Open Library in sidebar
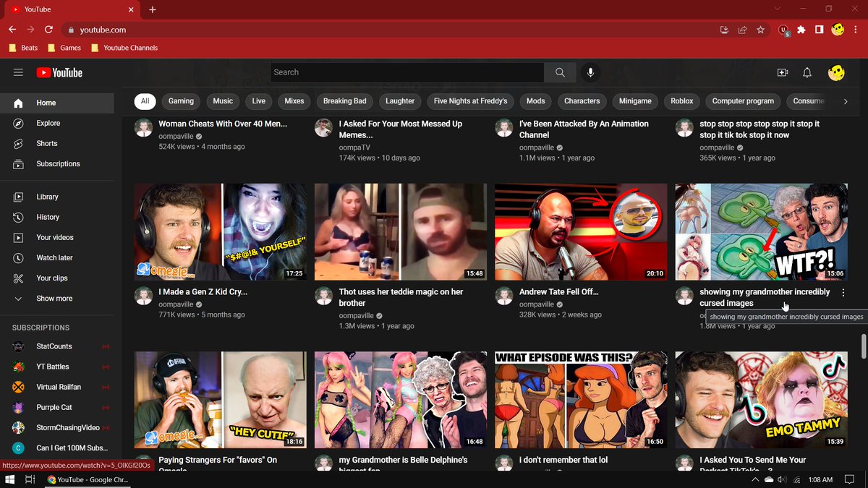The image size is (868, 488). tap(57, 197)
